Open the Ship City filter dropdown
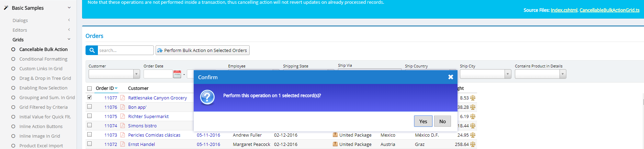The image size is (644, 149). coord(508,74)
